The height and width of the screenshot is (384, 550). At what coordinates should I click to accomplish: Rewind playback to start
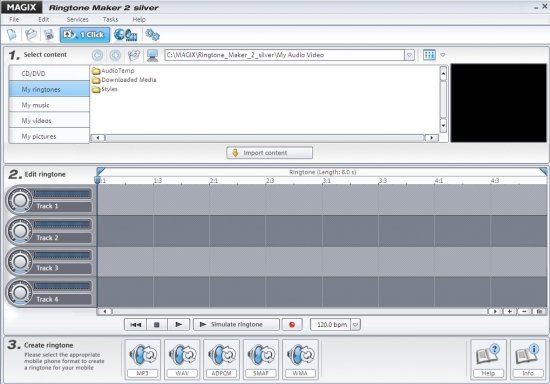(x=135, y=324)
